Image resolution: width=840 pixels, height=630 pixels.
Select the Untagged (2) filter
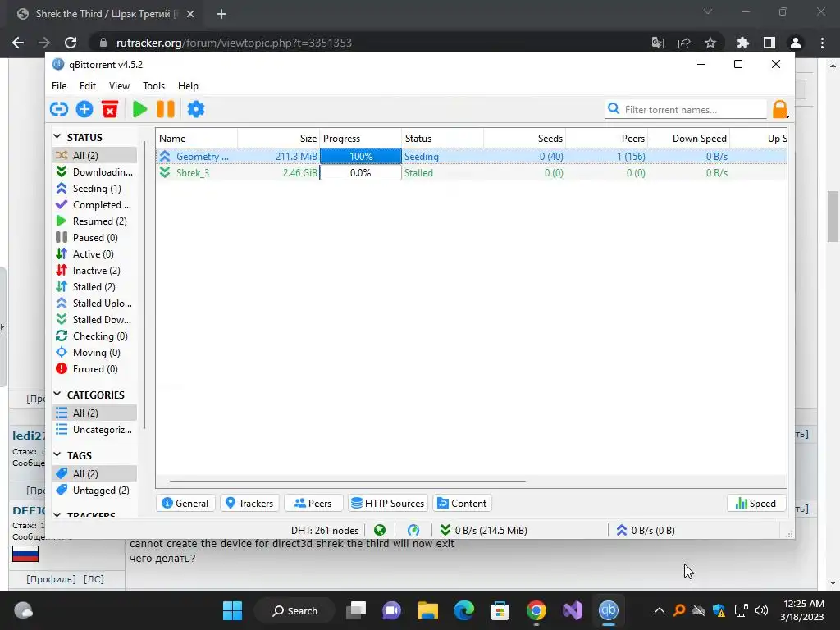click(95, 491)
